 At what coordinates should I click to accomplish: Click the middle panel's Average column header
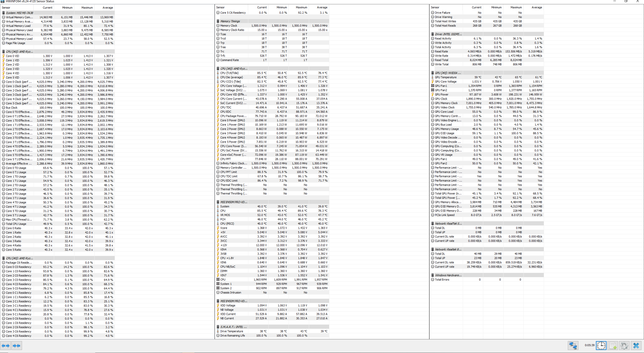(x=322, y=7)
